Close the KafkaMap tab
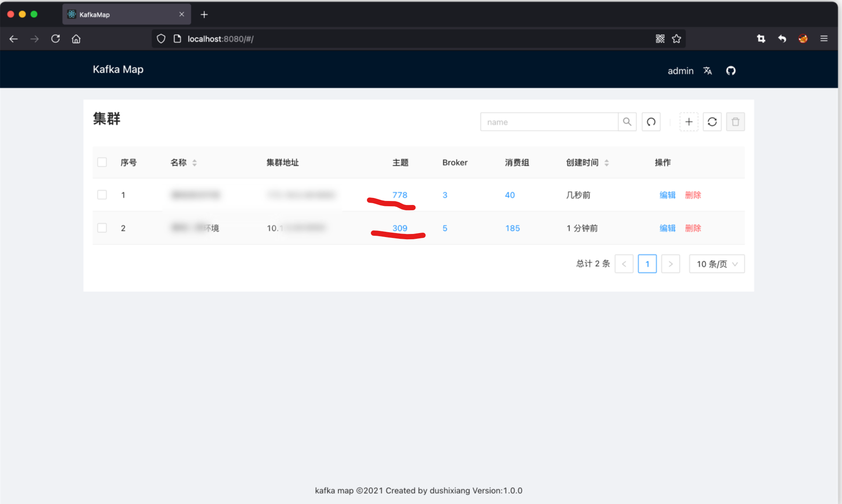Screen dimensions: 842x504 click(182, 15)
